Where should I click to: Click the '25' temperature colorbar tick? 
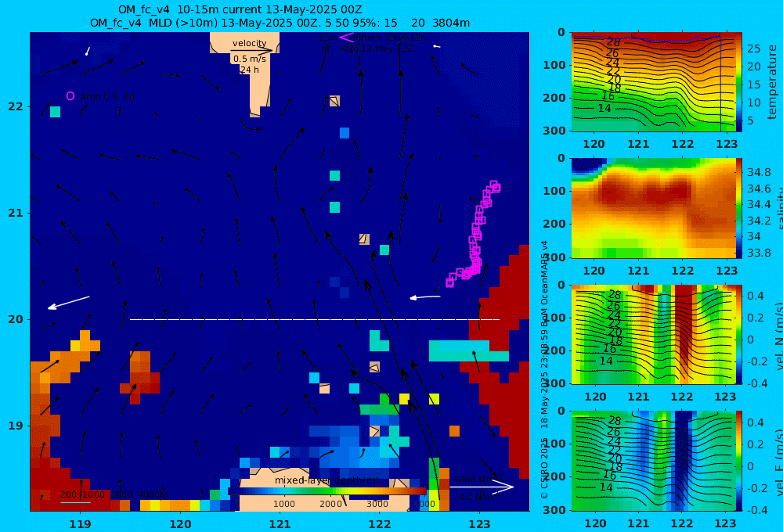[753, 49]
